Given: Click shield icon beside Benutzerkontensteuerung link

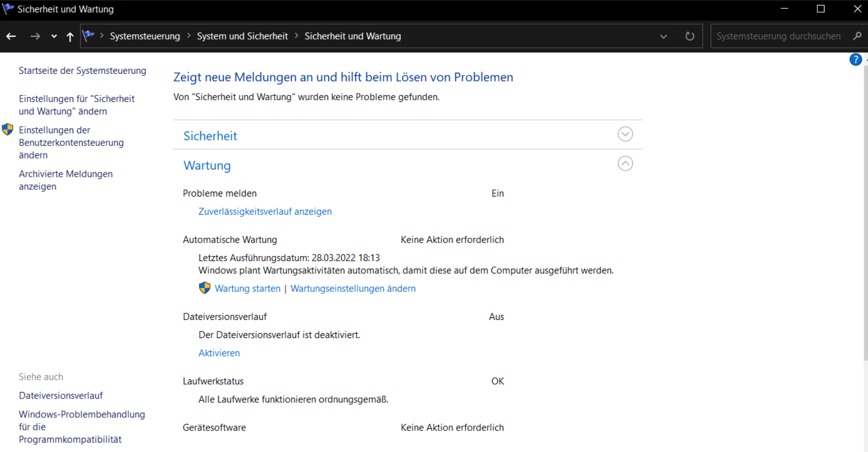Looking at the screenshot, I should 8,129.
